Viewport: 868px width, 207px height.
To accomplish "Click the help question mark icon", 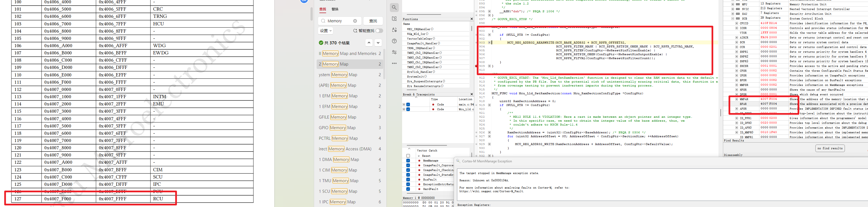I will pos(394,41).
